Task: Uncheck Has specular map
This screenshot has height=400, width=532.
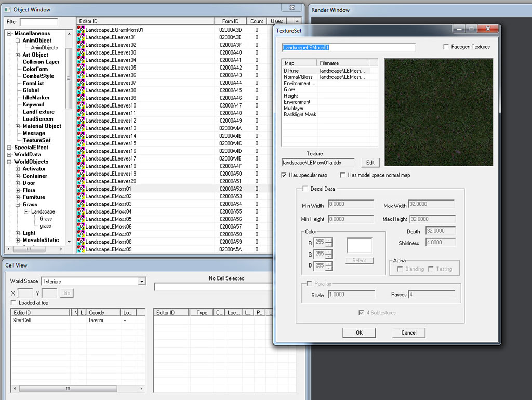Action: pyautogui.click(x=284, y=175)
